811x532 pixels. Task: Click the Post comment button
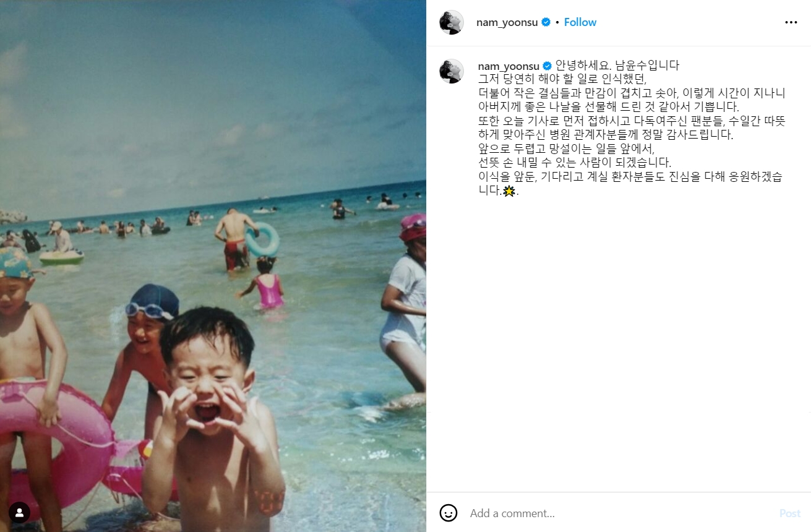tap(790, 513)
